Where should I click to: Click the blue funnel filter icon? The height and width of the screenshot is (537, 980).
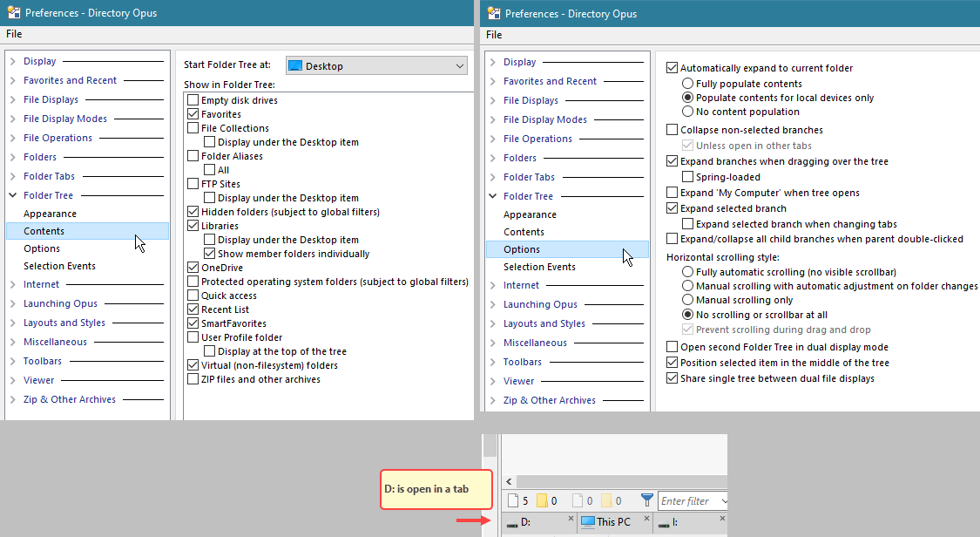point(647,500)
